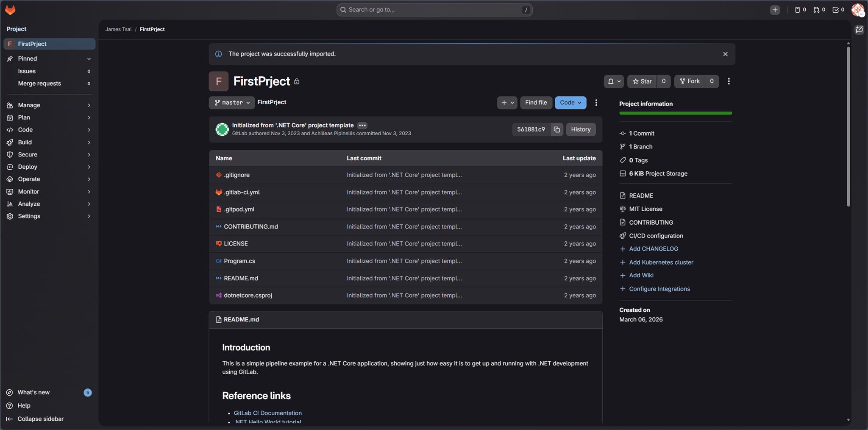
Task: Open the master branch dropdown
Action: pos(232,103)
